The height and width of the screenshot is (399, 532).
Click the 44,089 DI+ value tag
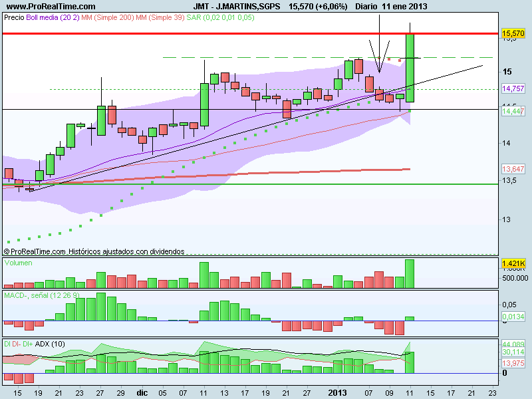pos(513,344)
